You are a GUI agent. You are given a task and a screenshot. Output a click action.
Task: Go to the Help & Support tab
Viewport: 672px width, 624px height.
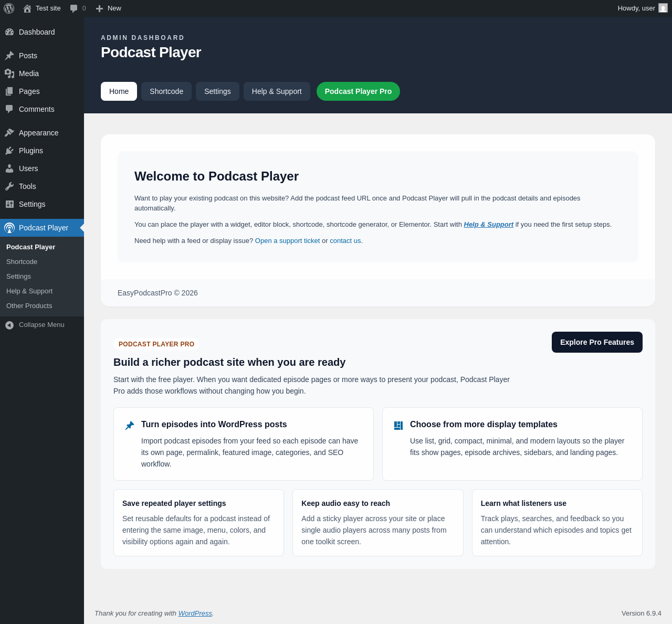point(277,91)
